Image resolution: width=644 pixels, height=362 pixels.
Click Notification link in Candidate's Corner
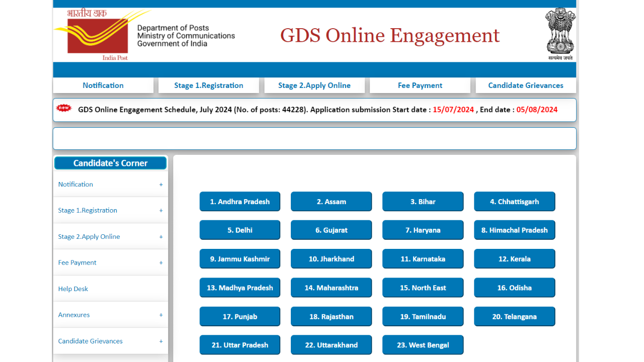click(x=75, y=185)
